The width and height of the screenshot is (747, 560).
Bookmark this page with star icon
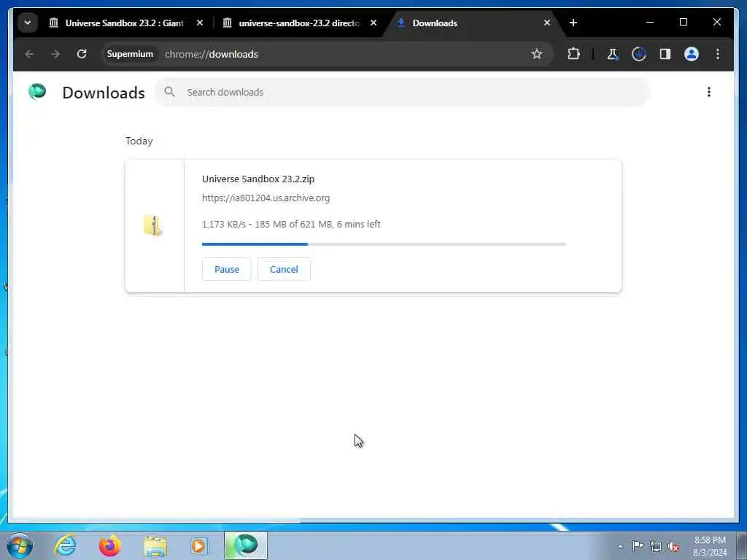click(x=537, y=54)
